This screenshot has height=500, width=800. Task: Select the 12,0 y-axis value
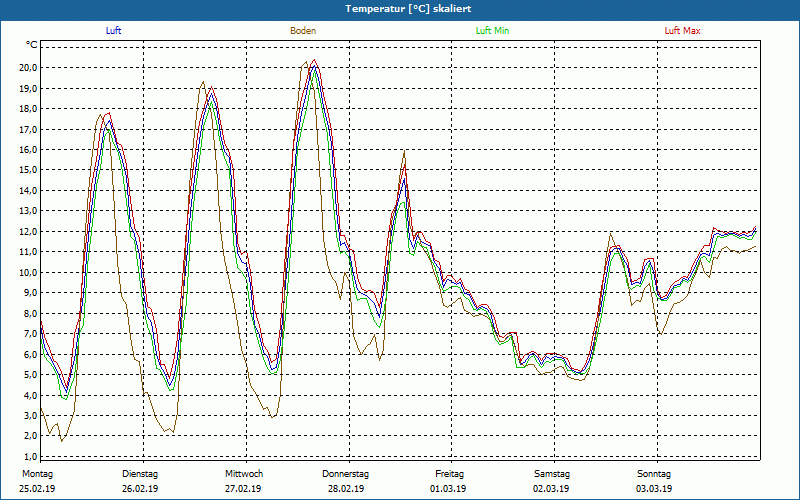click(29, 231)
